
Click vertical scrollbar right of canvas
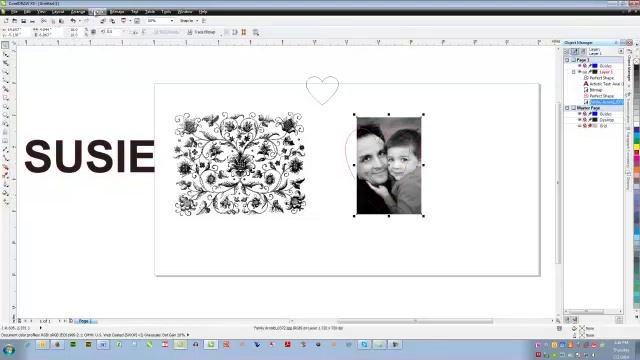pyautogui.click(x=558, y=183)
